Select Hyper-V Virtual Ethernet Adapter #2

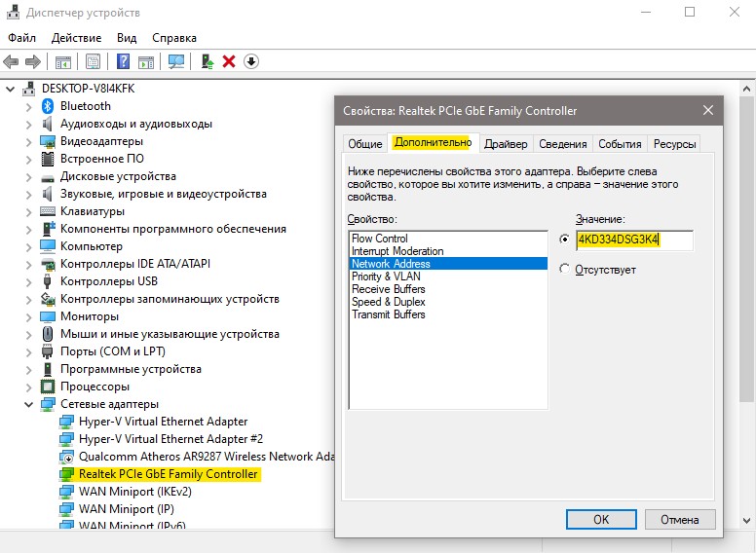tap(170, 439)
